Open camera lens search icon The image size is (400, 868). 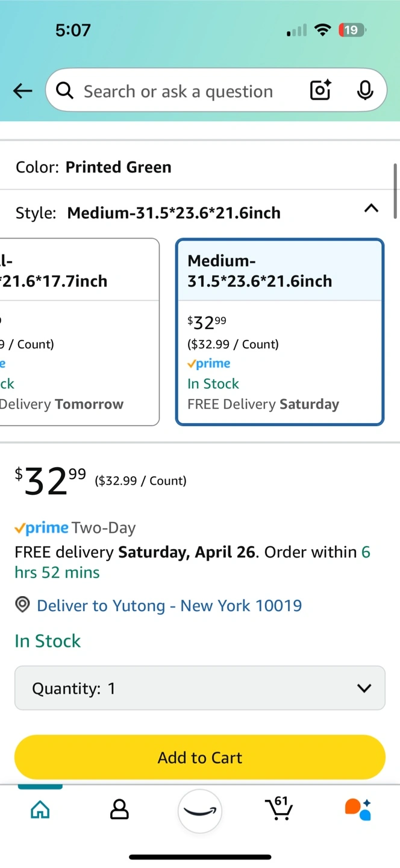pyautogui.click(x=320, y=90)
